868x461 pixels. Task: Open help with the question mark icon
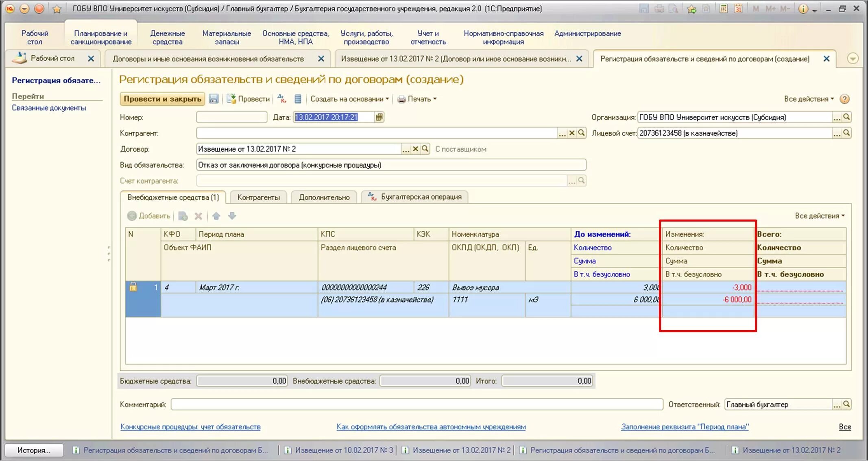point(844,99)
